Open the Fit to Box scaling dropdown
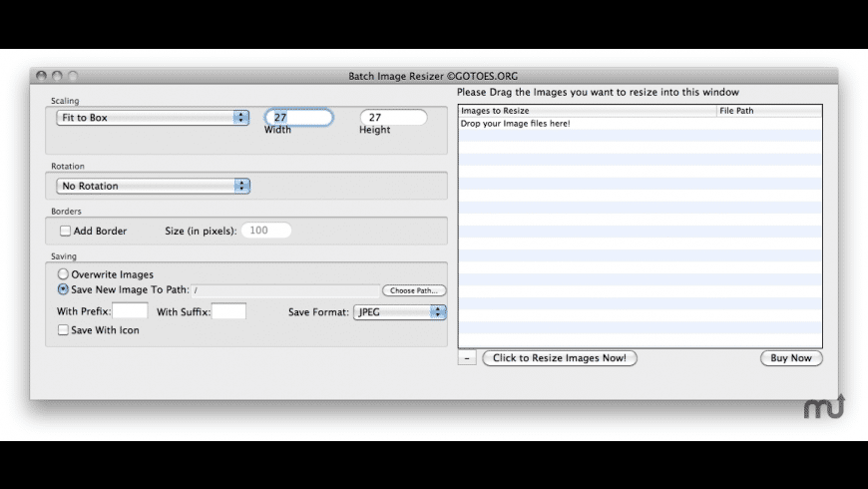868x489 pixels. click(153, 118)
